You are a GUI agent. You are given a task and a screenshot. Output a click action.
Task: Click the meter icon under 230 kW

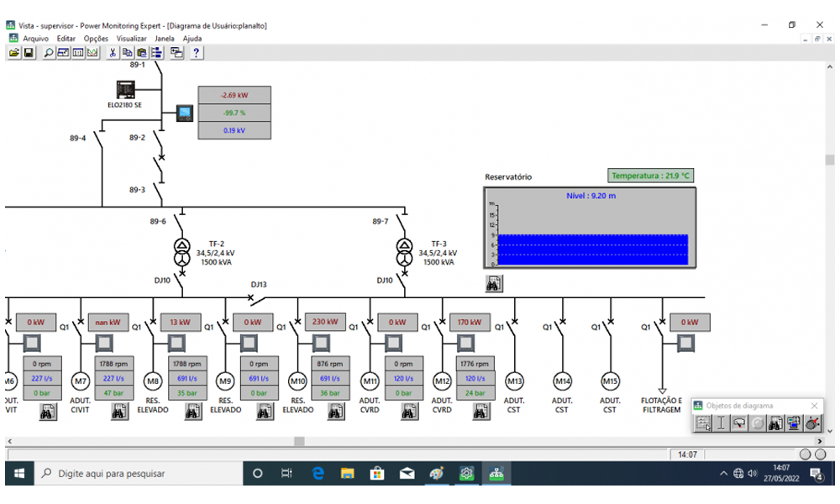320,343
